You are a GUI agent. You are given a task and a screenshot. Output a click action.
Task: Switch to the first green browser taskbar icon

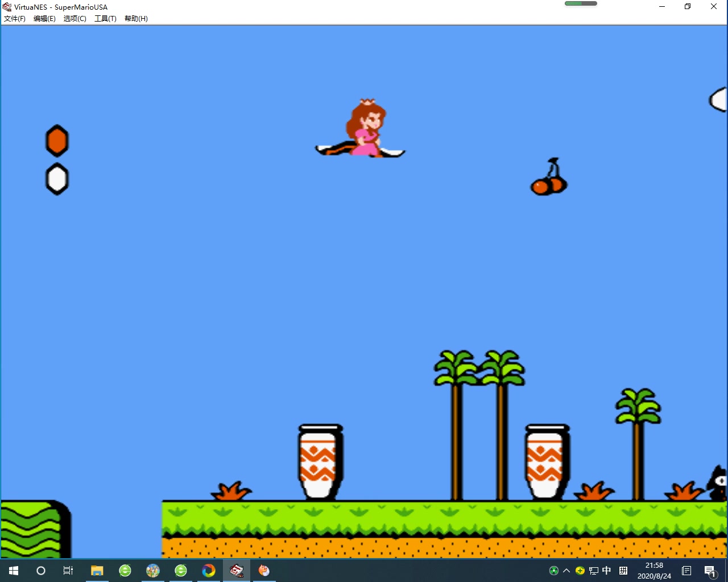tap(125, 571)
